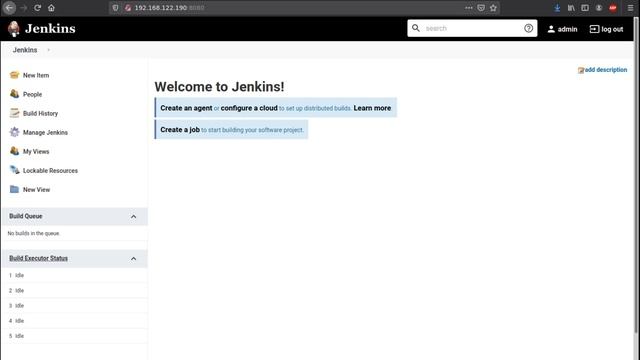Collapse the Build Executor Status panel

click(133, 258)
